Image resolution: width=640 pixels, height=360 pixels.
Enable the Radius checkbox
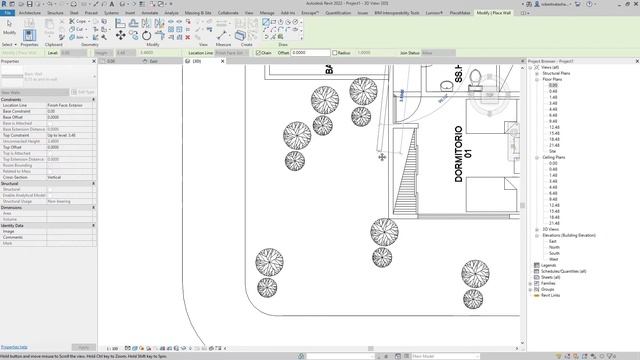(334, 53)
